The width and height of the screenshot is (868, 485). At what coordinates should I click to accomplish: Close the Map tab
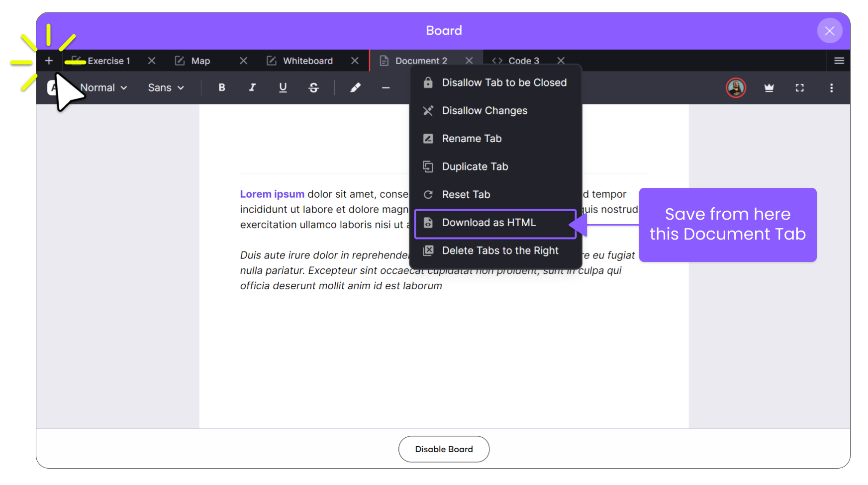244,61
